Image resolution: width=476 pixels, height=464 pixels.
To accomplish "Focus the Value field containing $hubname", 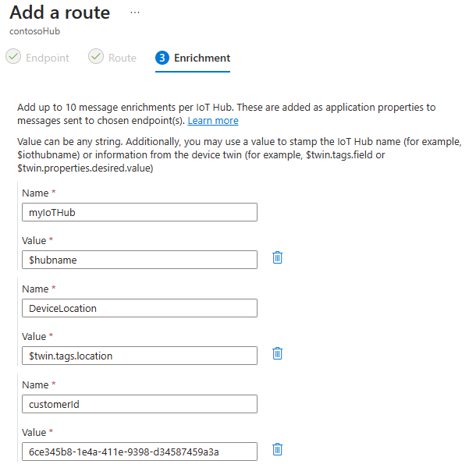I will [x=140, y=260].
